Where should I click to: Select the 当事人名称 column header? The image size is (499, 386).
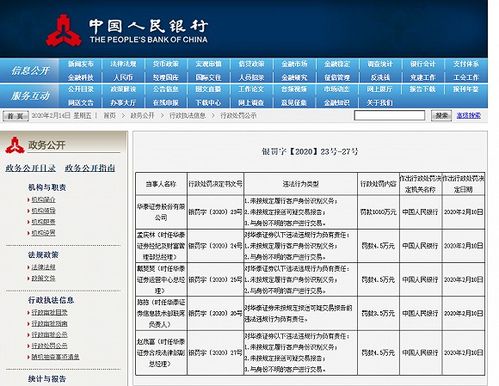161,184
